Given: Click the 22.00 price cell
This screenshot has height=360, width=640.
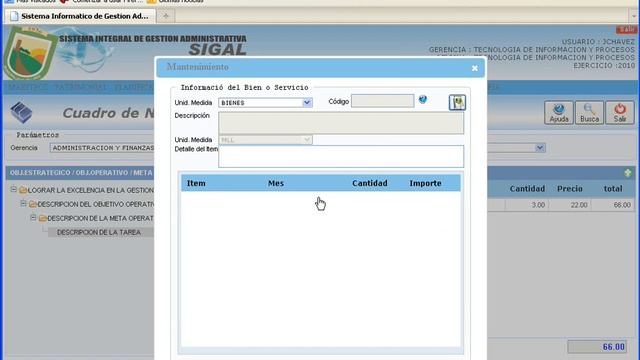Looking at the screenshot, I should click(570, 205).
